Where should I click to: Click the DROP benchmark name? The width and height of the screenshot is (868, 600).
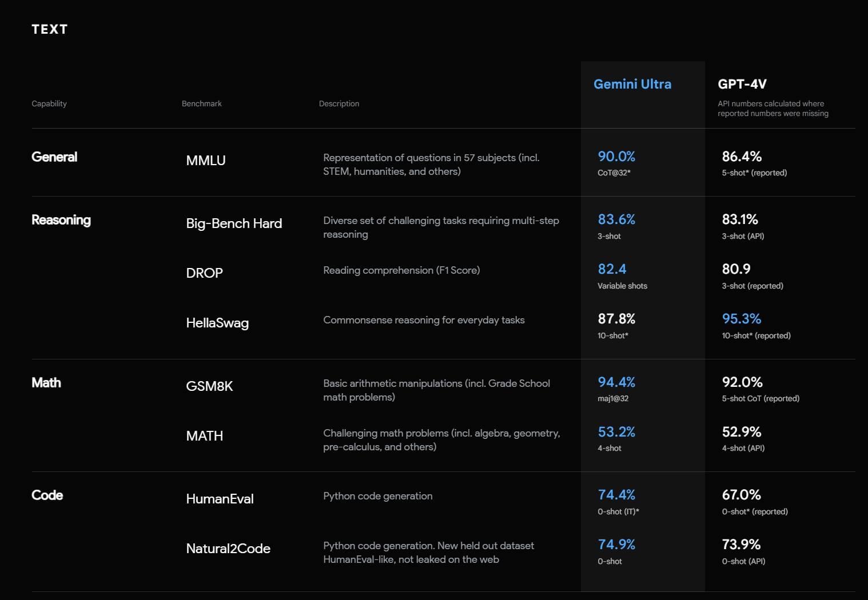(205, 273)
